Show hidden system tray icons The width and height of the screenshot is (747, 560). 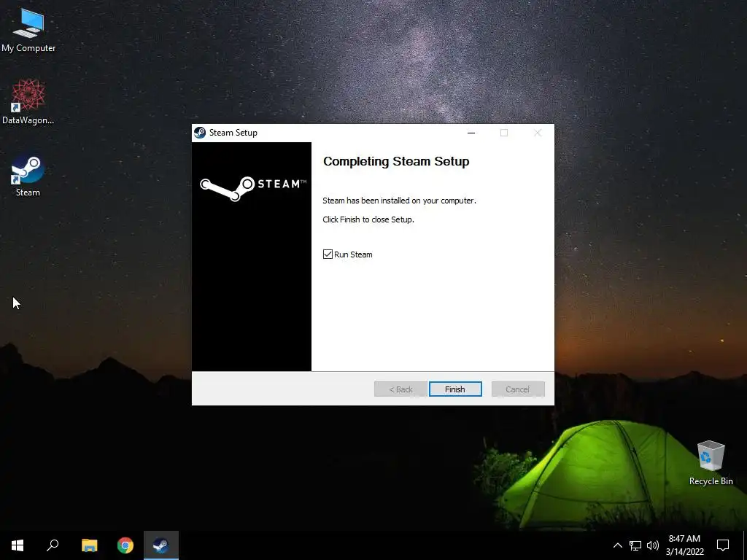point(617,545)
